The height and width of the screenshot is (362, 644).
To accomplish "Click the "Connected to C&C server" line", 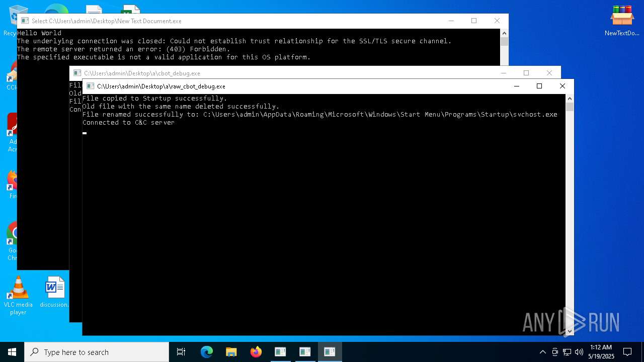I will pyautogui.click(x=128, y=122).
